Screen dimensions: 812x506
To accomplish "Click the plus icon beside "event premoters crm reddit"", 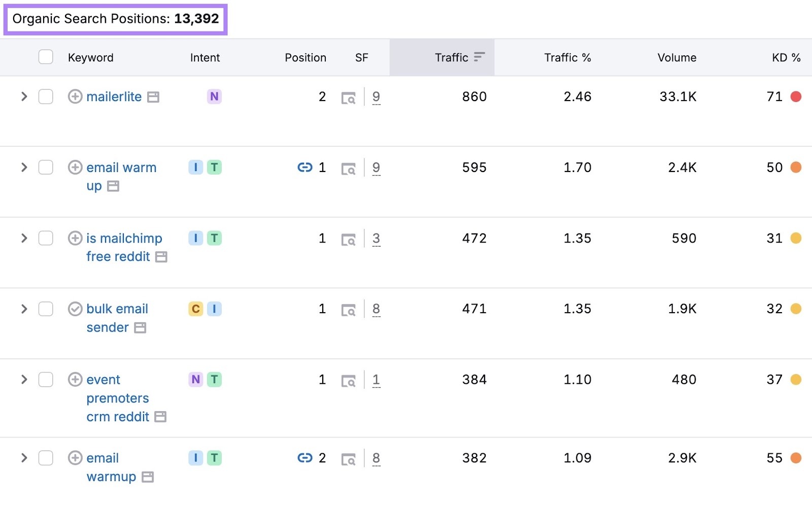I will (75, 380).
